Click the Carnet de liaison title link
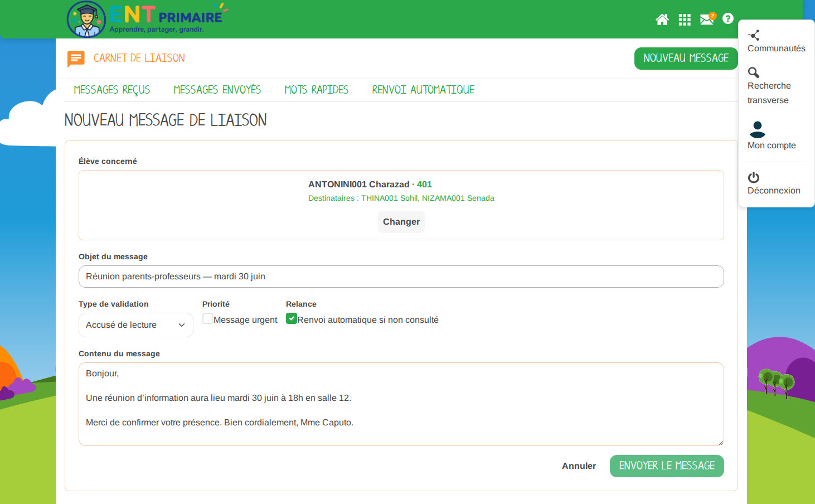 tap(139, 58)
